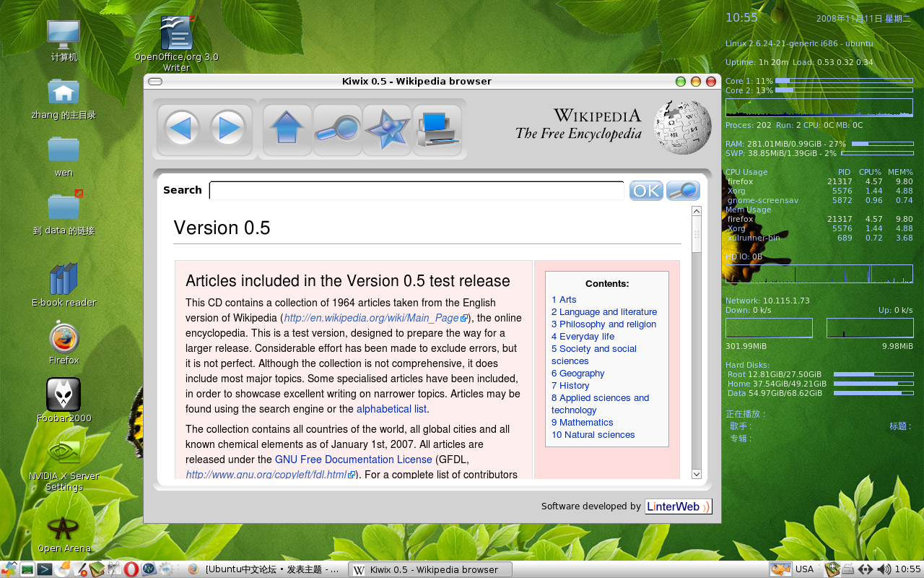Viewport: 924px width, 578px height.
Task: Jump to 2 Language and literature
Action: 604,311
